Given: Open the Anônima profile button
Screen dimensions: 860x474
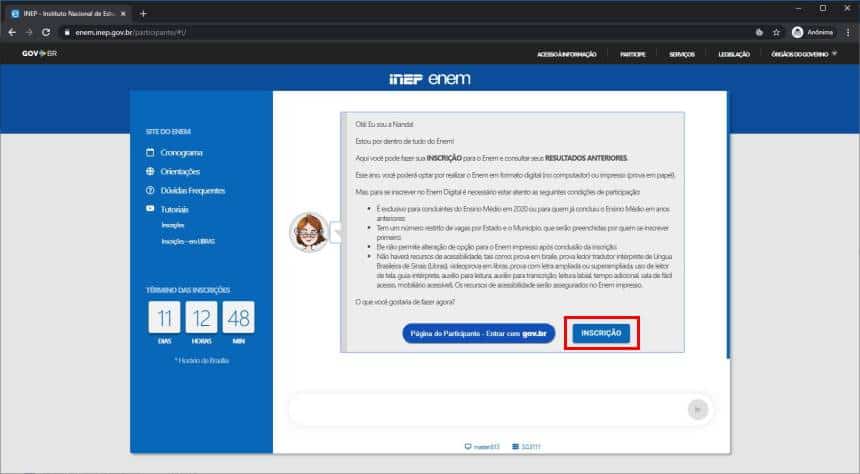Looking at the screenshot, I should click(x=812, y=32).
